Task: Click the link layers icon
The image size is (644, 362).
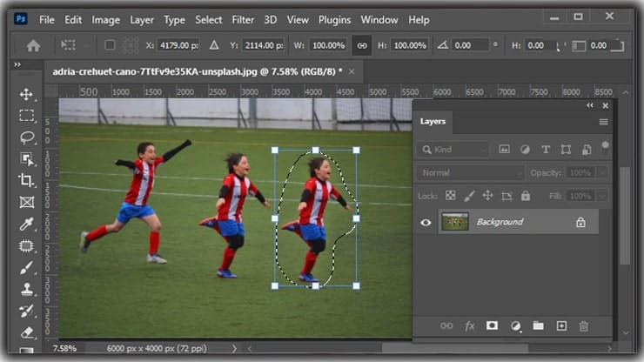Action: point(446,325)
